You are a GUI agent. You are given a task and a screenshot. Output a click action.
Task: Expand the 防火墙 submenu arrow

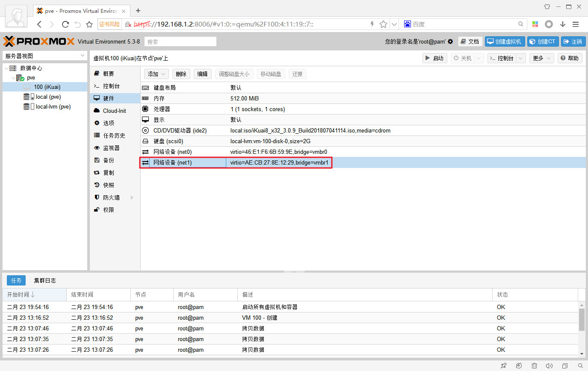(x=132, y=197)
